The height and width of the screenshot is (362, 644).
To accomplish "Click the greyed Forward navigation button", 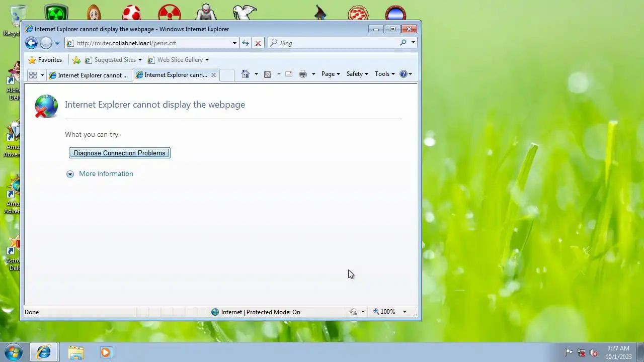I will 46,43.
